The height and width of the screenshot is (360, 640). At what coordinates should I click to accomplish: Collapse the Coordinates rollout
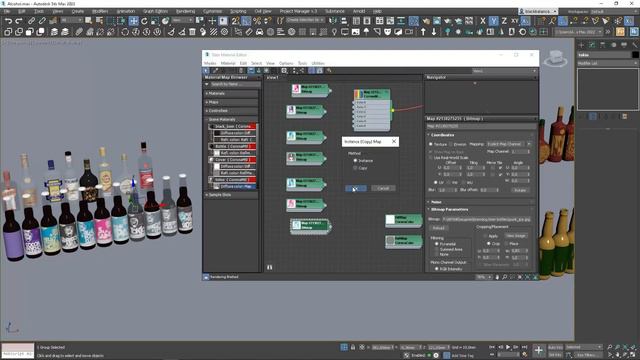481,135
